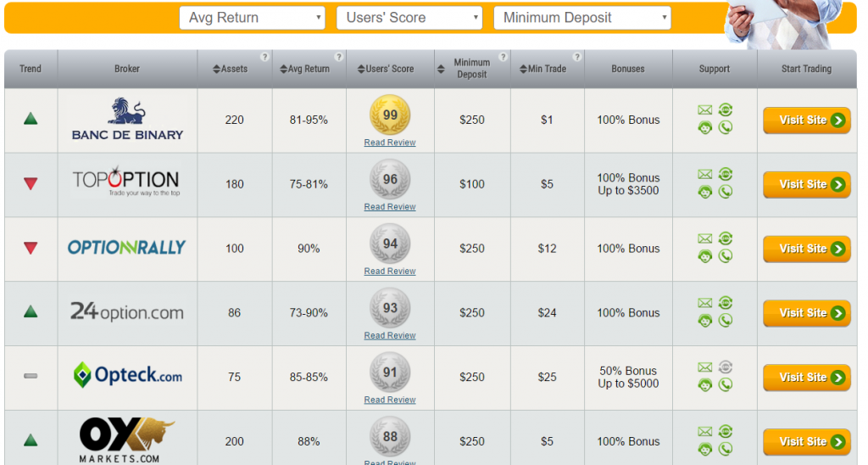Sort by Users' Score column header arrows
The image size is (868, 465).
(361, 70)
